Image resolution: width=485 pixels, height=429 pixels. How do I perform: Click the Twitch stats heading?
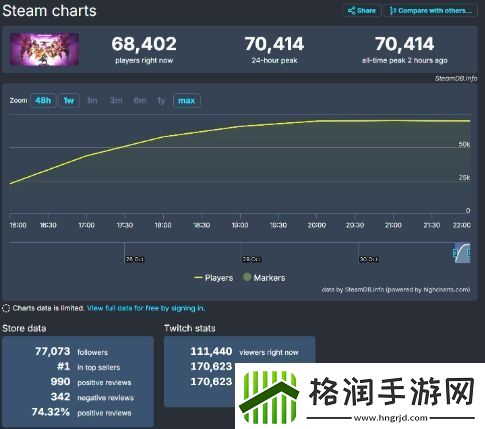point(190,328)
